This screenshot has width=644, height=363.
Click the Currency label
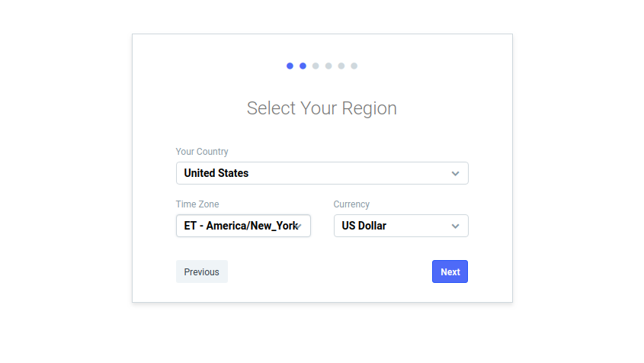coord(351,204)
